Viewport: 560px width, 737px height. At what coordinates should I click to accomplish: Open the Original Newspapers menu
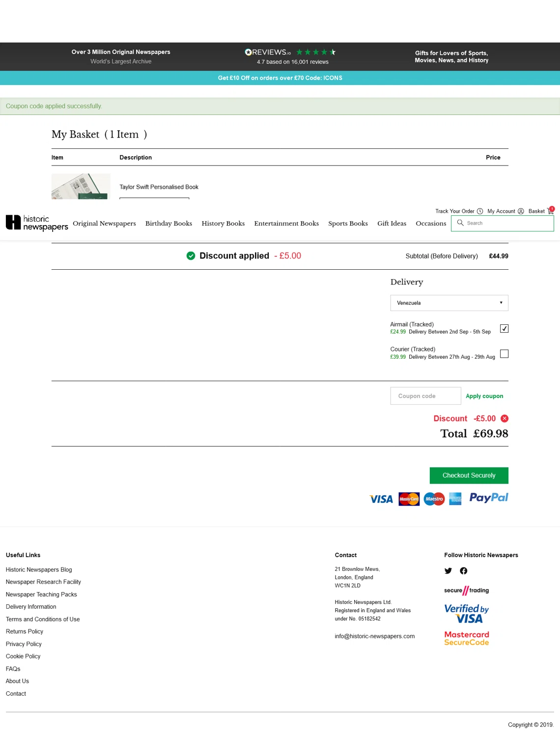[104, 224]
